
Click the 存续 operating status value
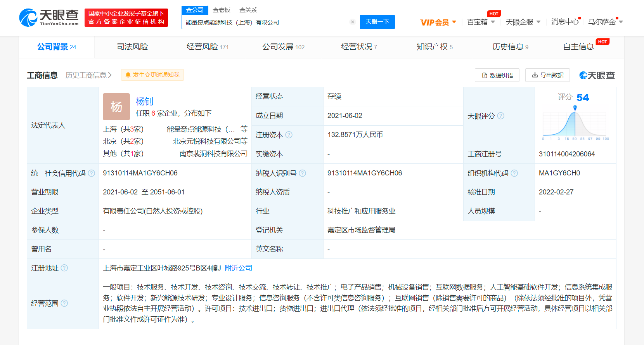[334, 96]
